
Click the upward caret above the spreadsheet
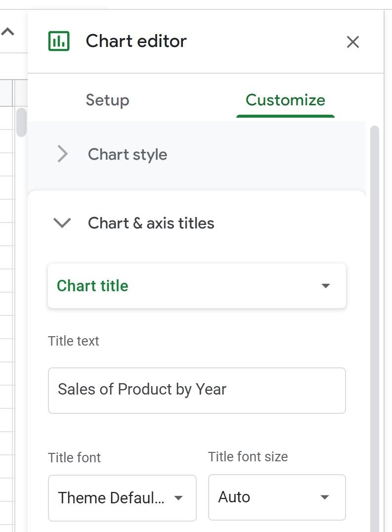[8, 32]
